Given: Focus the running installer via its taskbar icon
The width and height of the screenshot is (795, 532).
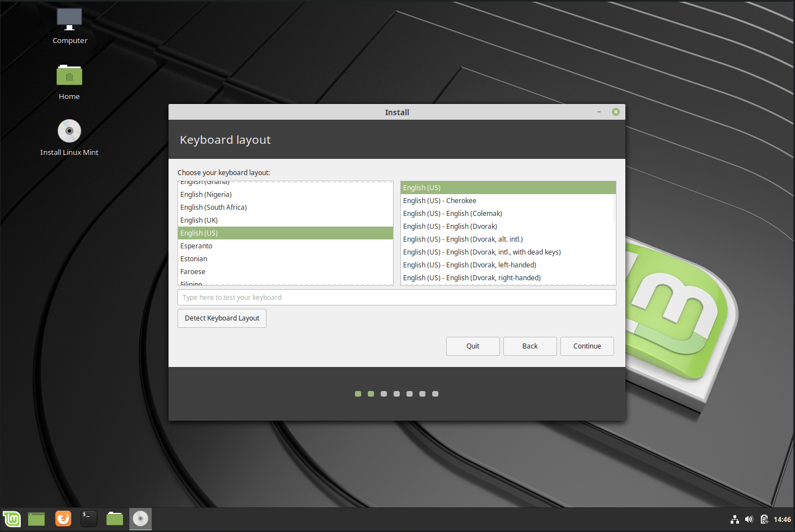Looking at the screenshot, I should [x=140, y=519].
